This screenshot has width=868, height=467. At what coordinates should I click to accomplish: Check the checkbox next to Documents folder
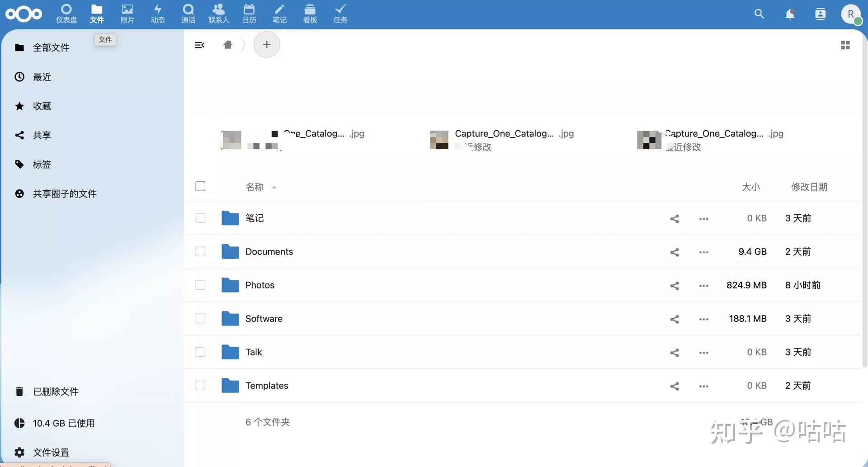click(200, 251)
